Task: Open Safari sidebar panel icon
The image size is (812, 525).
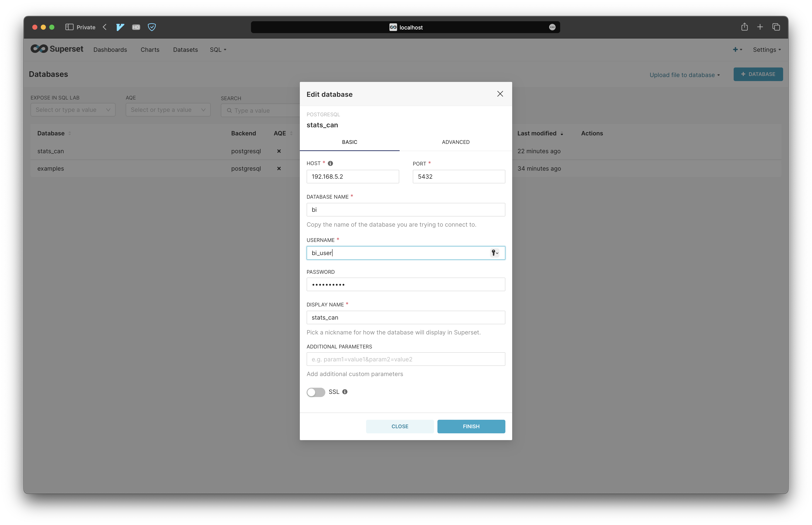Action: (x=69, y=27)
